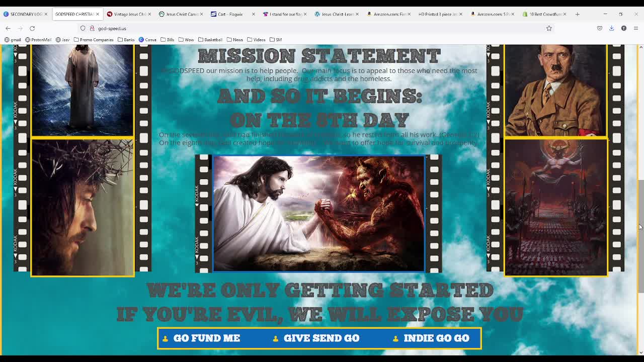Image resolution: width=644 pixels, height=362 pixels.
Task: Expand the Videos bookmark folder
Action: [x=256, y=40]
